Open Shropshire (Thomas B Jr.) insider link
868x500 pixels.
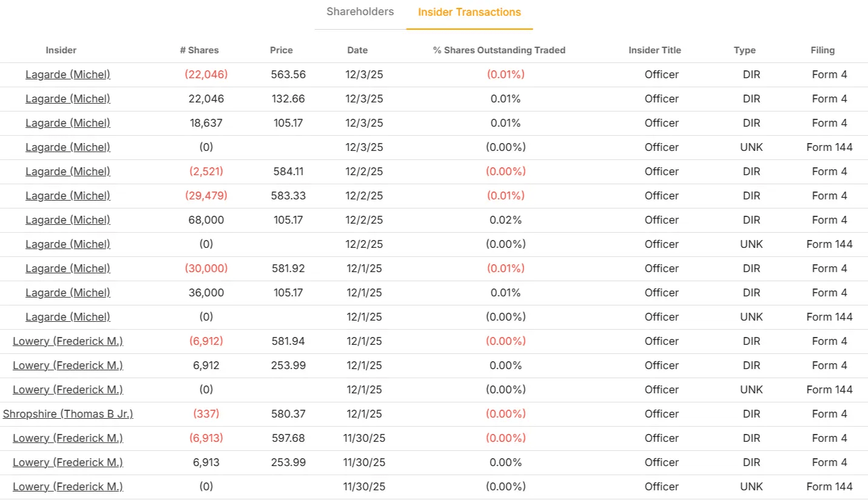tap(68, 414)
